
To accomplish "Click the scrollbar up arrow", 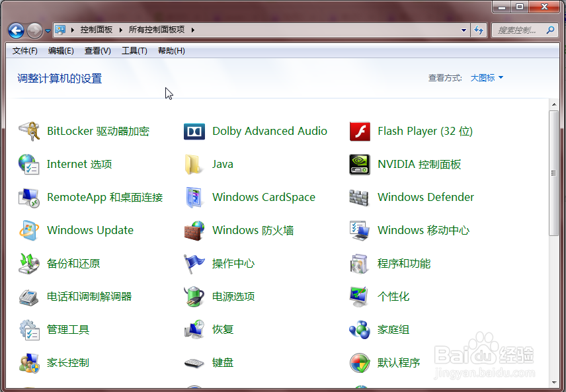I will [x=553, y=104].
